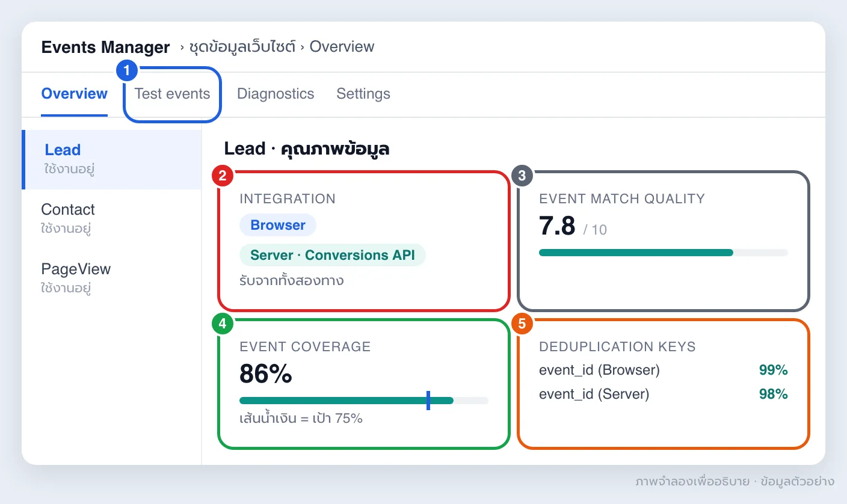Click the Event Match Quality progress bar
Screen dimensions: 847x504
(664, 253)
